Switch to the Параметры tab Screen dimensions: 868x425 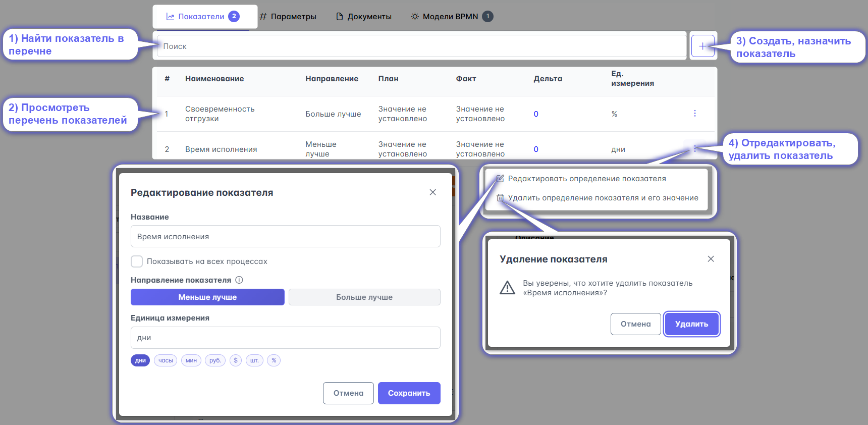coord(288,17)
